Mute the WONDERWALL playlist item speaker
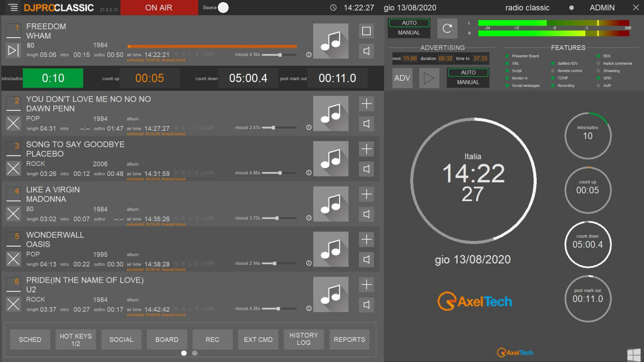Viewport: 644px width, 362px height. (x=366, y=260)
